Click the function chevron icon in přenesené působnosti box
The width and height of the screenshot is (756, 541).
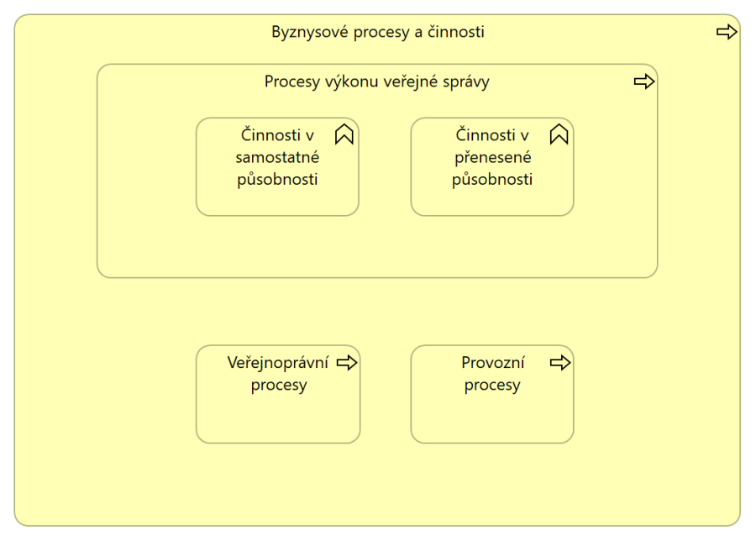[x=559, y=134]
